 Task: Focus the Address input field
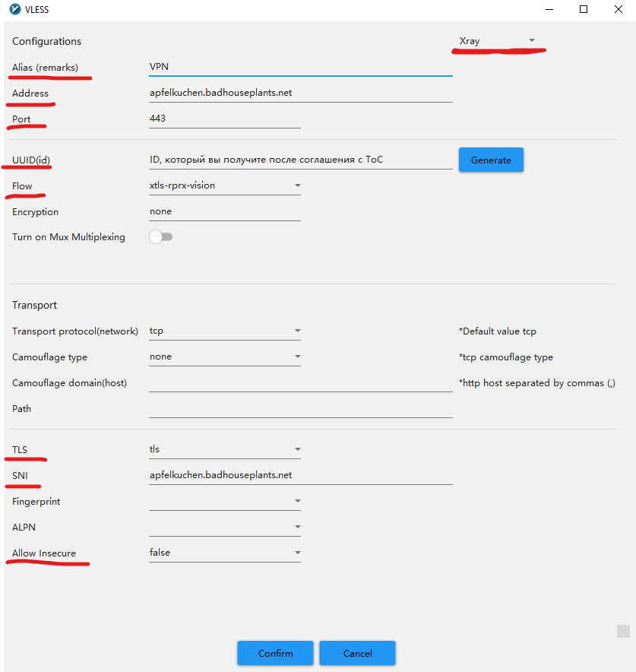300,93
